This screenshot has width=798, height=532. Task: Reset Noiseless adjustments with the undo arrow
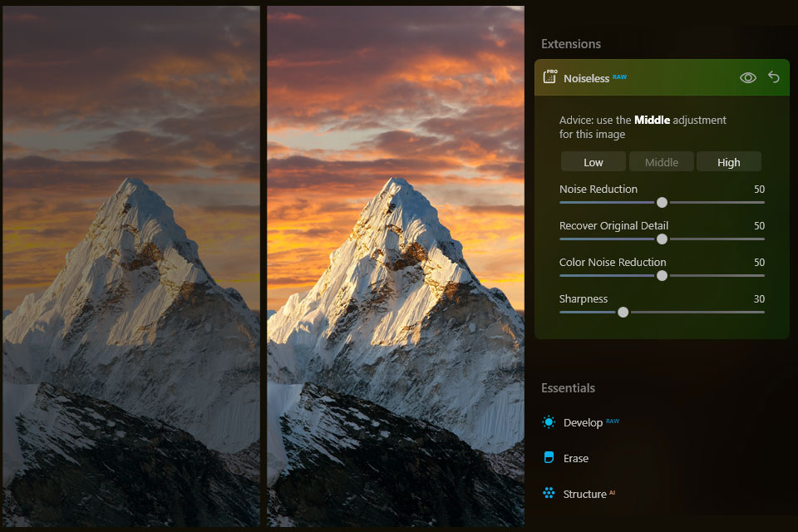[774, 77]
